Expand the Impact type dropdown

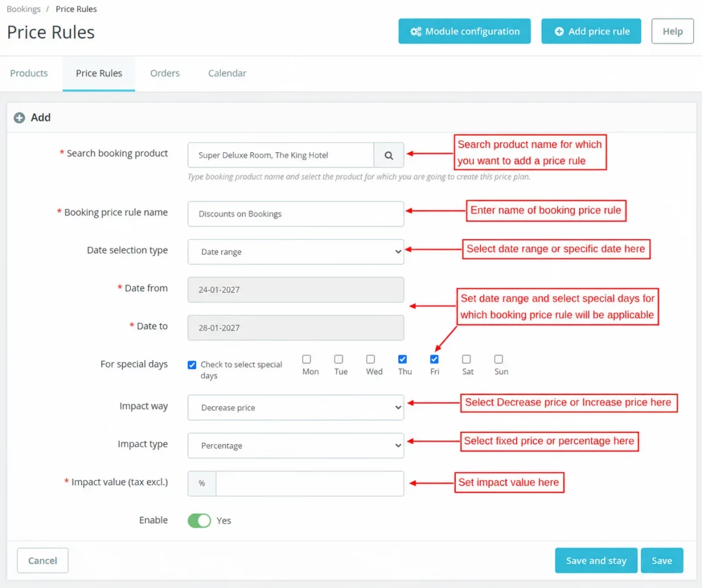click(x=296, y=445)
